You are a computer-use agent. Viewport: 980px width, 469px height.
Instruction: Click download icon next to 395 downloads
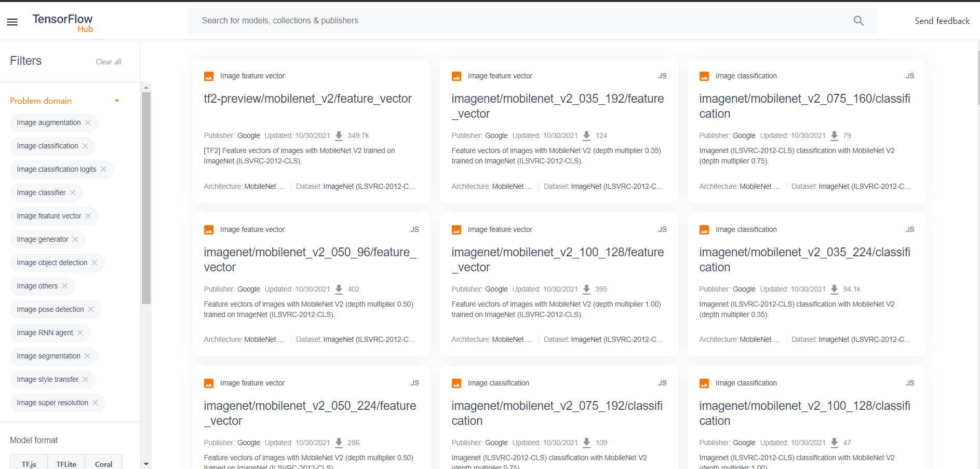[x=587, y=289]
